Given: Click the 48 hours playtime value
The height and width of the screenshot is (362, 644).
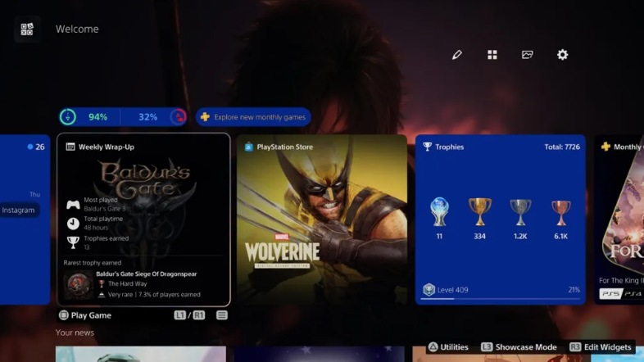Looking at the screenshot, I should [96, 228].
